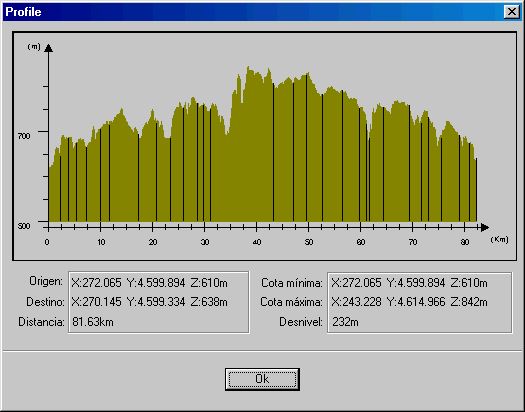Viewport: 525px width, 412px height.
Task: Click the Ok button
Action: pyautogui.click(x=262, y=379)
